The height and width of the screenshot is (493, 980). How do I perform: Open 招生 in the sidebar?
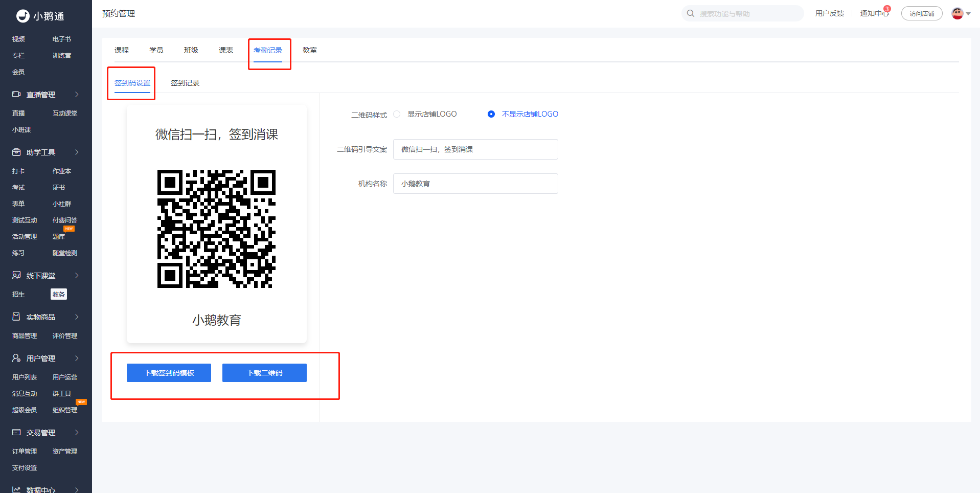[x=18, y=295]
